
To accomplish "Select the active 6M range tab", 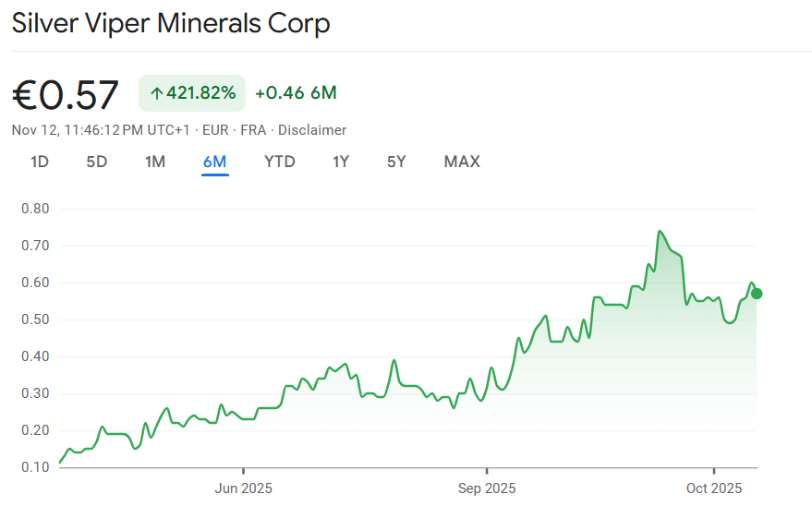I will coord(215,162).
